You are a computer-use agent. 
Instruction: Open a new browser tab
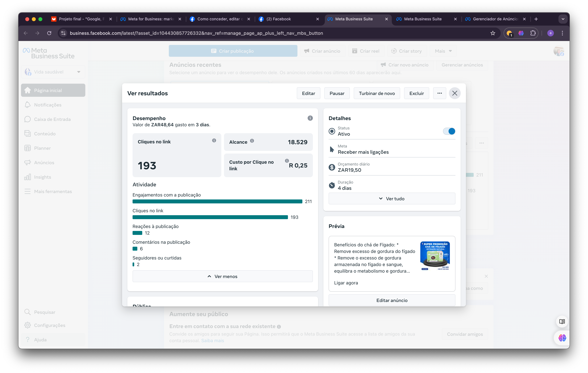pos(536,19)
